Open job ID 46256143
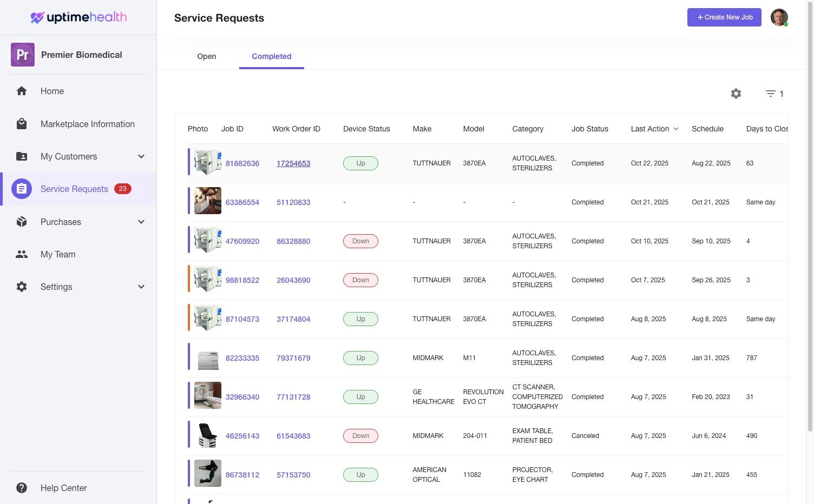 (x=242, y=436)
